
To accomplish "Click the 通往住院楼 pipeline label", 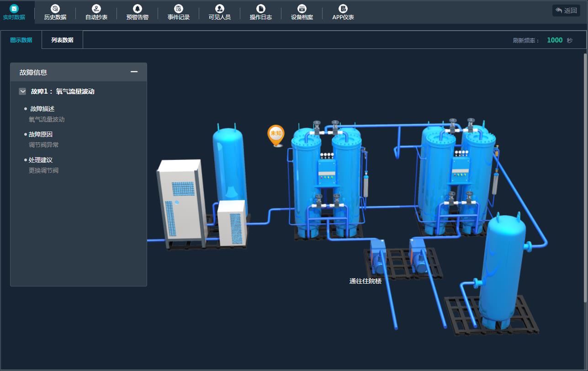I will (365, 281).
